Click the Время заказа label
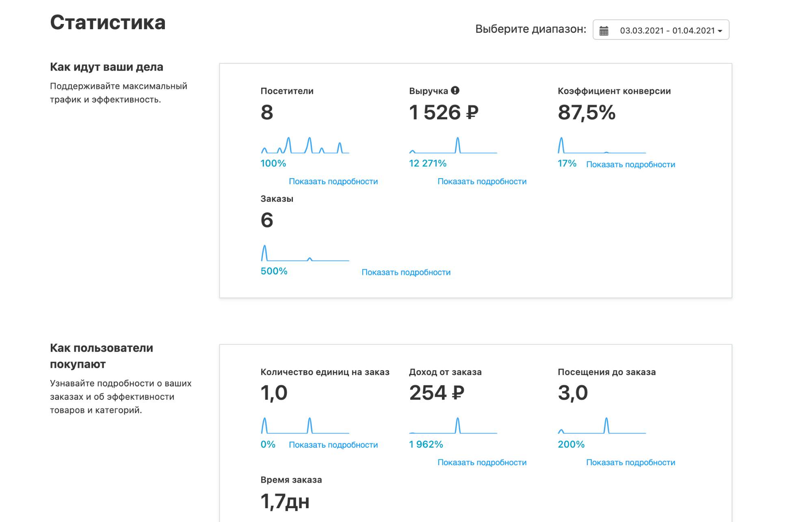The width and height of the screenshot is (812, 522). [291, 480]
